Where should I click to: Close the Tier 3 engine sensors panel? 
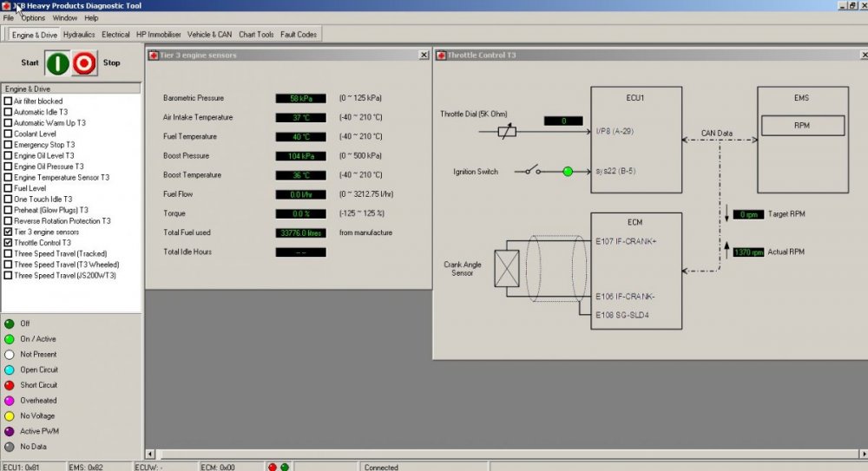click(424, 55)
